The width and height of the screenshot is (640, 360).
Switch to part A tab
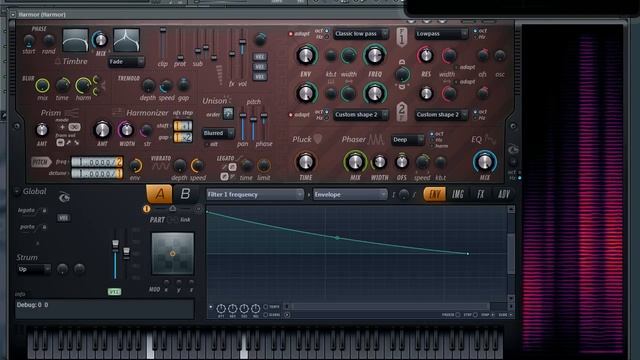click(x=160, y=194)
